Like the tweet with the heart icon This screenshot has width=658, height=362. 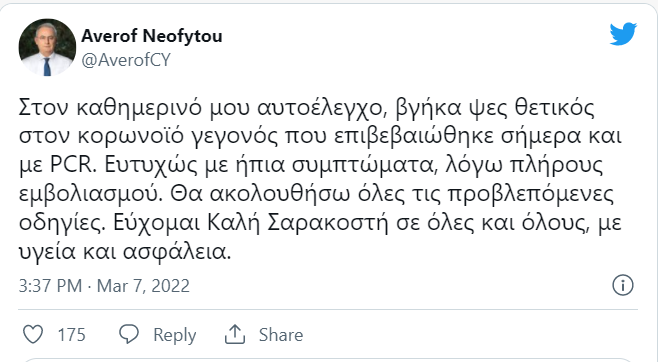click(x=33, y=335)
